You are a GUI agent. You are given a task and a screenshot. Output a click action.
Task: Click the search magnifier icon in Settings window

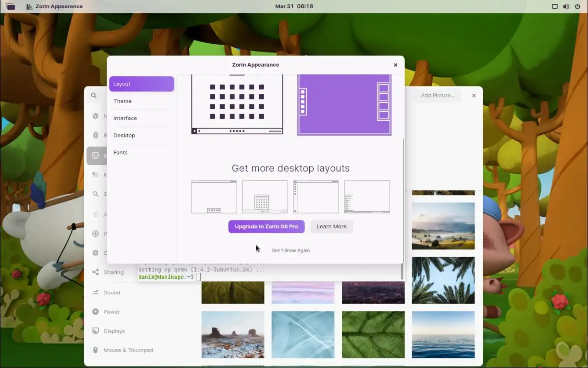(94, 96)
